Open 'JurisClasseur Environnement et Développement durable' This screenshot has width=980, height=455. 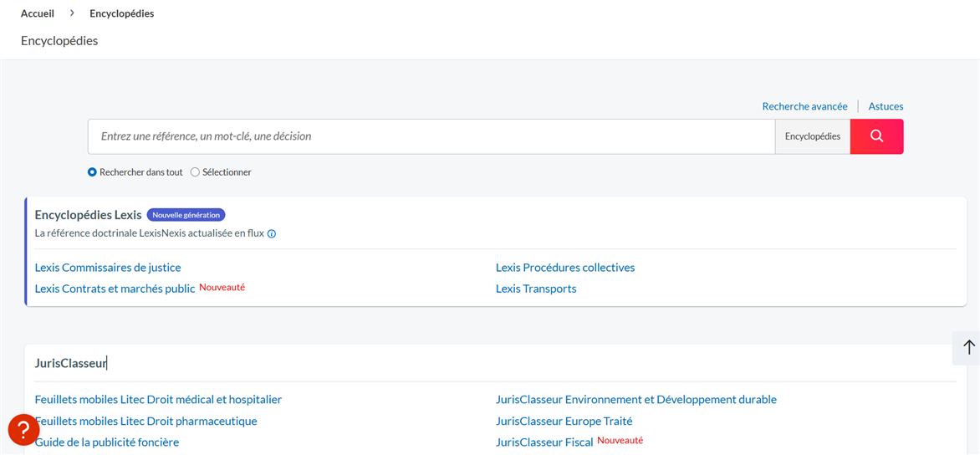tap(635, 400)
